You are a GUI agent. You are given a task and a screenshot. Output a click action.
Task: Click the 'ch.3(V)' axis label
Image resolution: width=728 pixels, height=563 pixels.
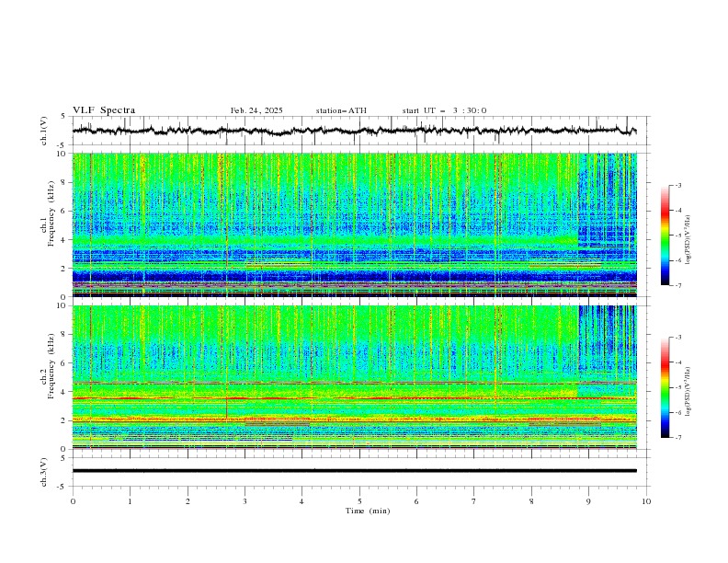click(44, 472)
